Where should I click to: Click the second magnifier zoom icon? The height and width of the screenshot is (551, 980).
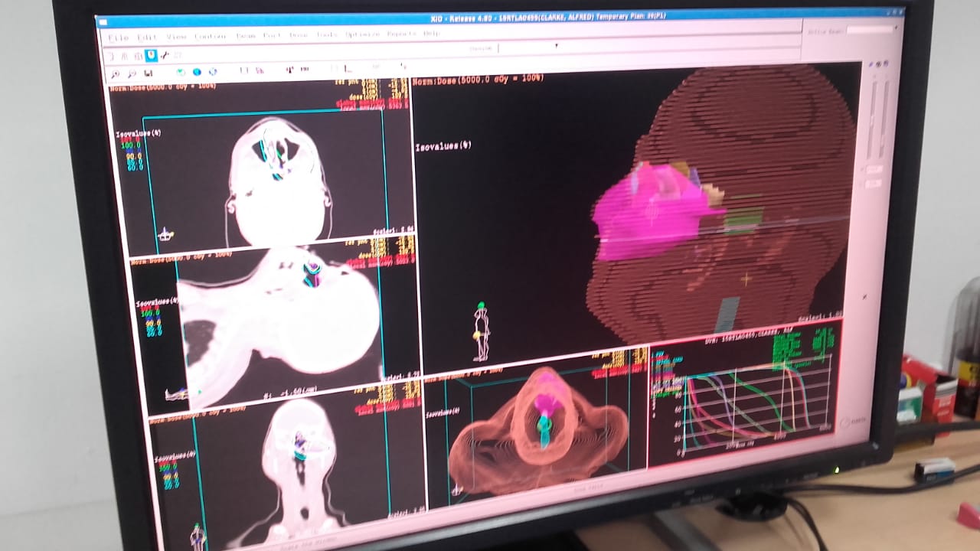(x=132, y=74)
